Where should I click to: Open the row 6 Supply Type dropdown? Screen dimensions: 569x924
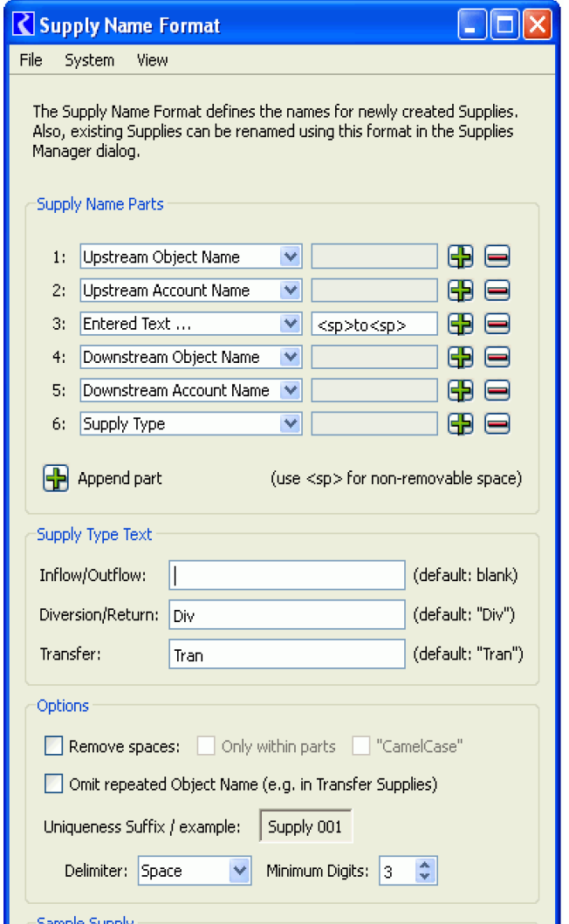(291, 424)
